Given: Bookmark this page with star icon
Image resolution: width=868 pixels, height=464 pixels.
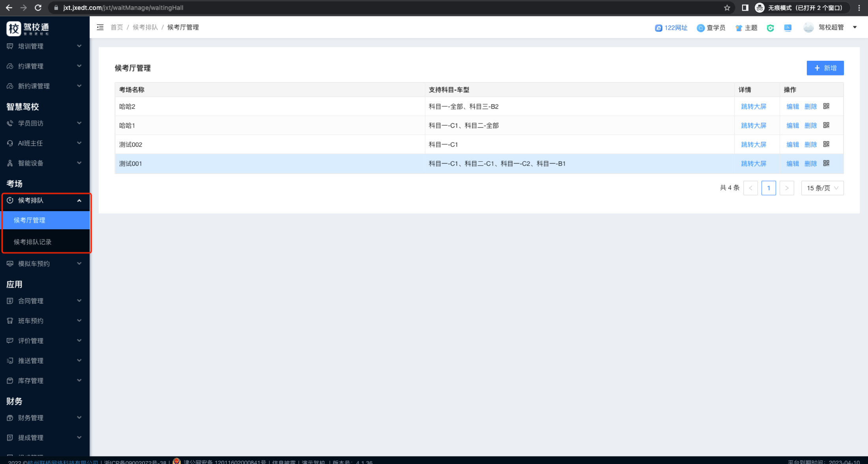Looking at the screenshot, I should tap(727, 7).
